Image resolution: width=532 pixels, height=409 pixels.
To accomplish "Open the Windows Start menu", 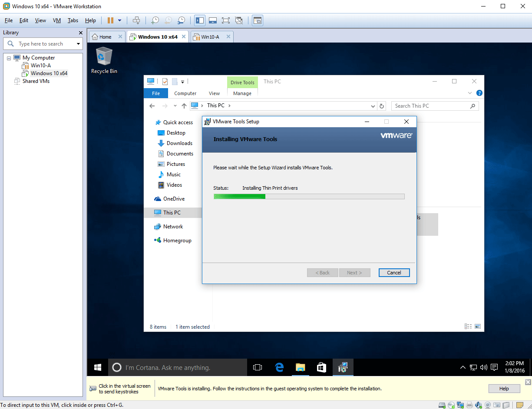I will [x=98, y=367].
